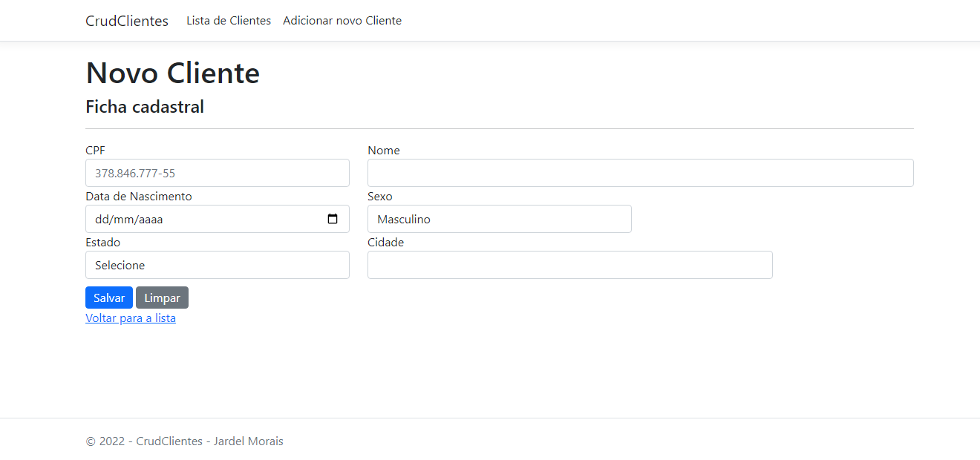Open Adicionar novo Cliente nav item
Image resolution: width=980 pixels, height=460 pixels.
(342, 21)
